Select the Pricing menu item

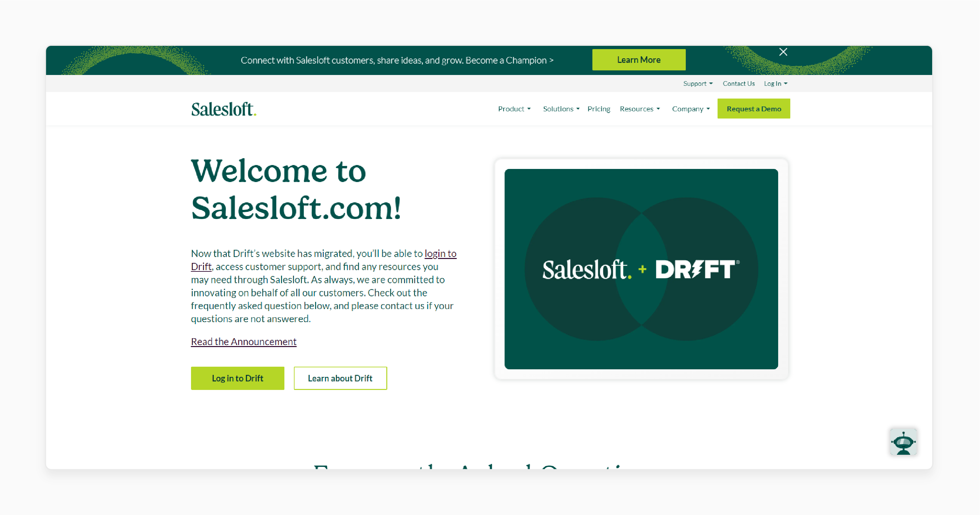click(597, 108)
